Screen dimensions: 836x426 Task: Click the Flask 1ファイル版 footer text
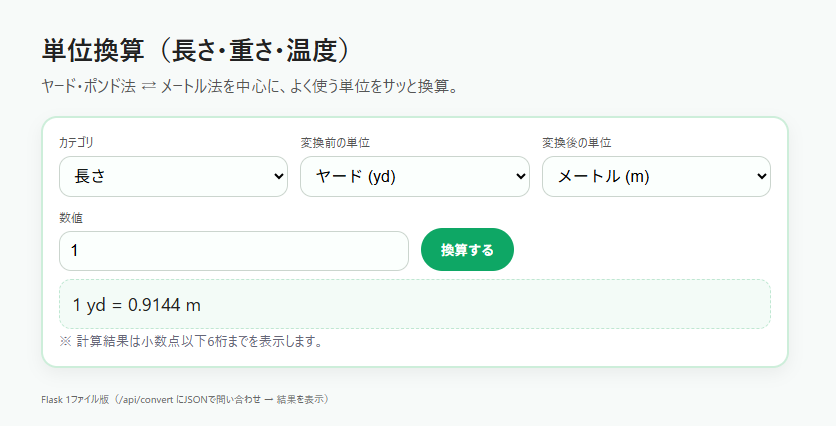[x=75, y=399]
